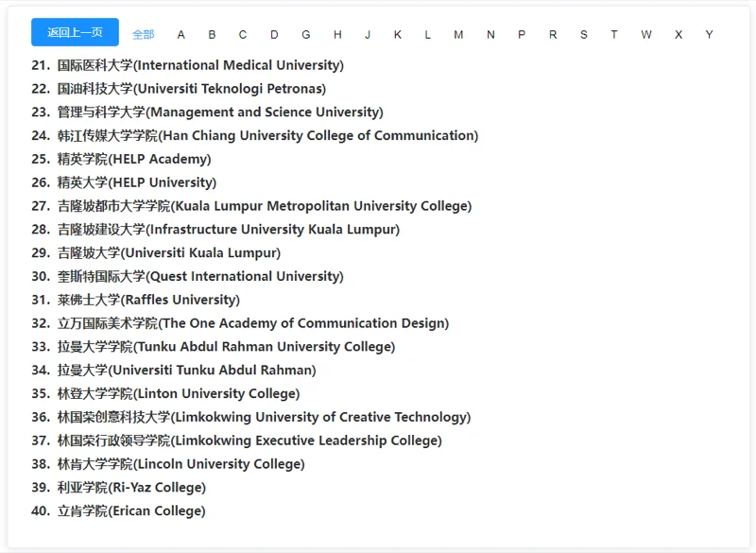Open Limkokwing University of Creative Technology
Image resolution: width=756 pixels, height=553 pixels.
click(x=265, y=417)
